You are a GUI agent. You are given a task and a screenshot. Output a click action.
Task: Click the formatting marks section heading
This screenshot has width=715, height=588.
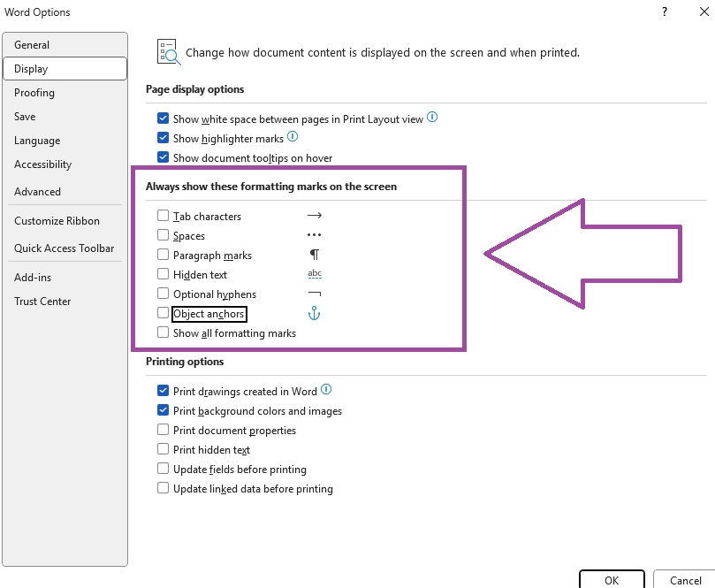point(271,186)
